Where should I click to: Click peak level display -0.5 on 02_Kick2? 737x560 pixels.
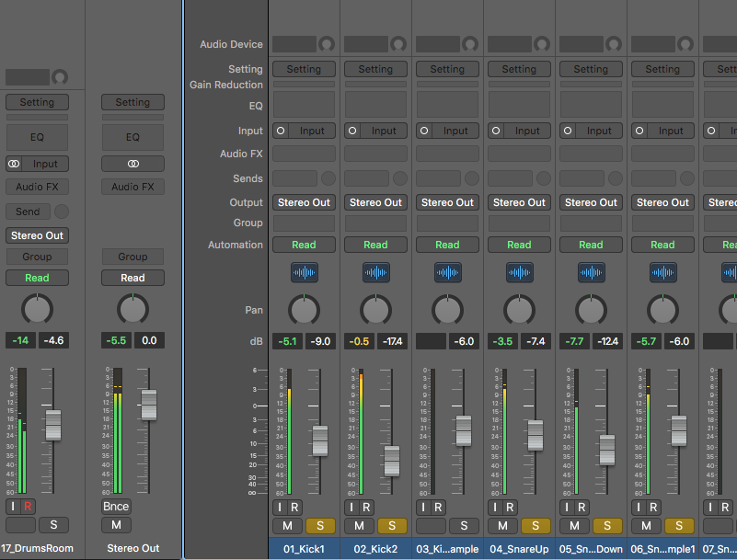[x=359, y=341]
